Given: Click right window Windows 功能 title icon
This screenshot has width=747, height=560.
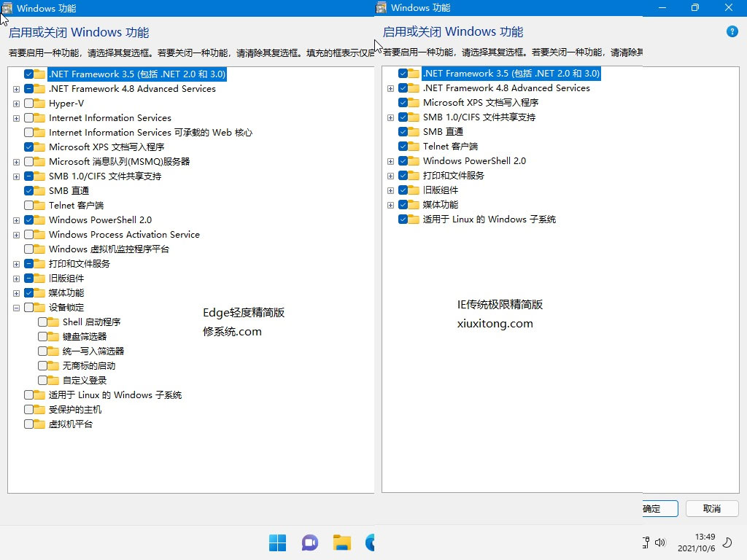Looking at the screenshot, I should pyautogui.click(x=381, y=7).
